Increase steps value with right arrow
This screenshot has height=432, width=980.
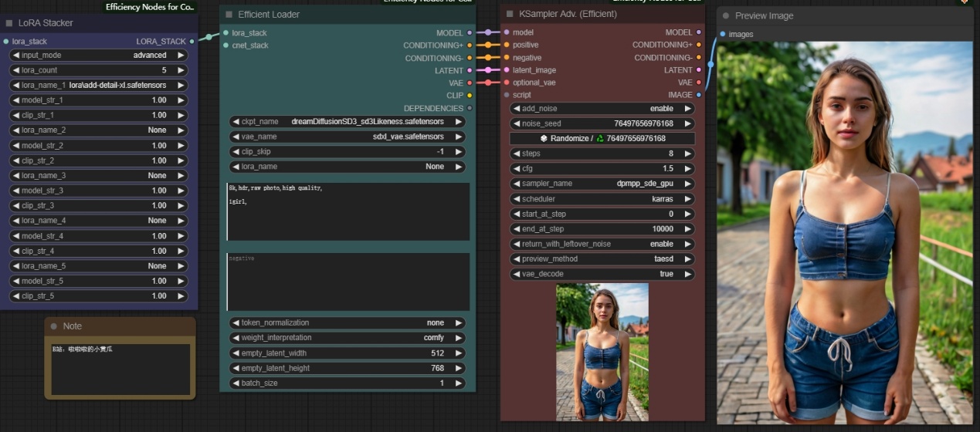coord(687,154)
